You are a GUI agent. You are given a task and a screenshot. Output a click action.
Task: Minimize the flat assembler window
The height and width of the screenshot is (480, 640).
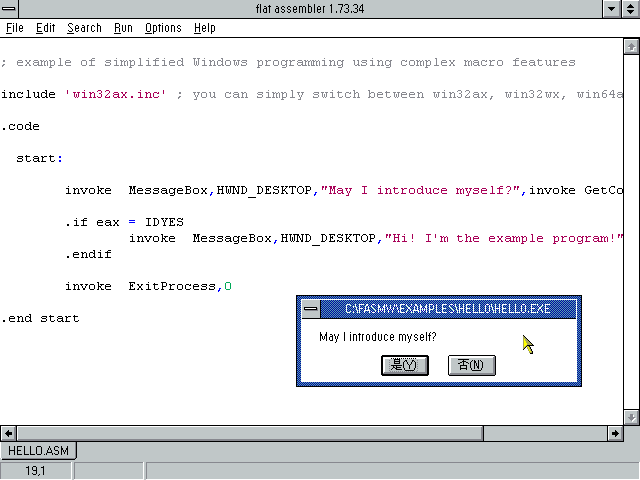[613, 9]
